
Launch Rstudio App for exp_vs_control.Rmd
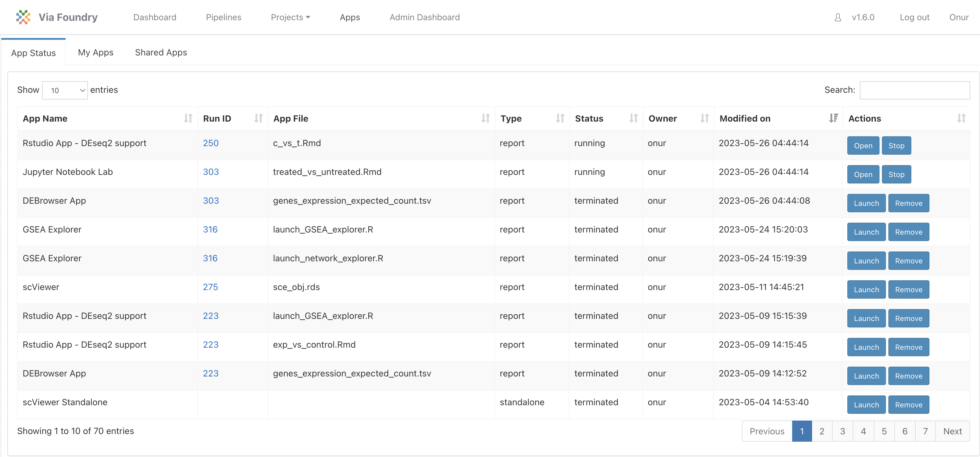[866, 348]
